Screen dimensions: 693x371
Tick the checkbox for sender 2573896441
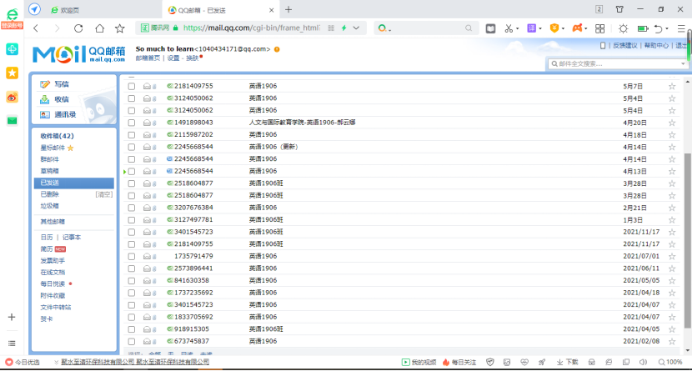pos(131,268)
